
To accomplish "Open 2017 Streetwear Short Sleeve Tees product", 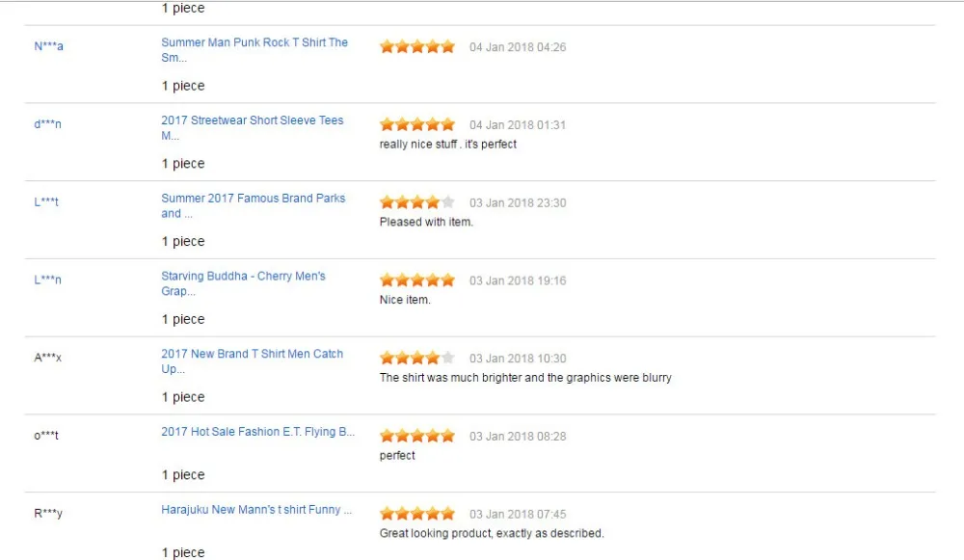I will [252, 128].
